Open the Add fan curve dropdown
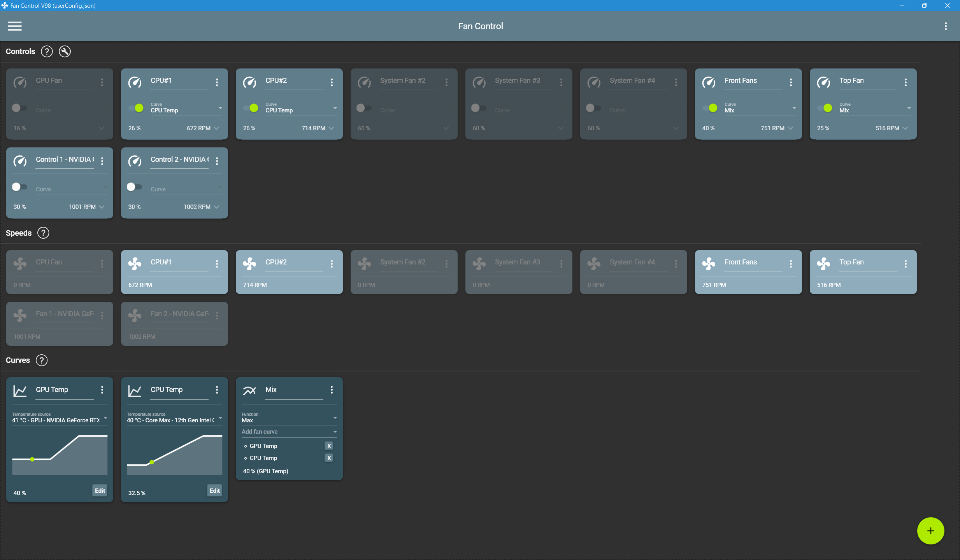This screenshot has width=960, height=560. click(x=289, y=432)
